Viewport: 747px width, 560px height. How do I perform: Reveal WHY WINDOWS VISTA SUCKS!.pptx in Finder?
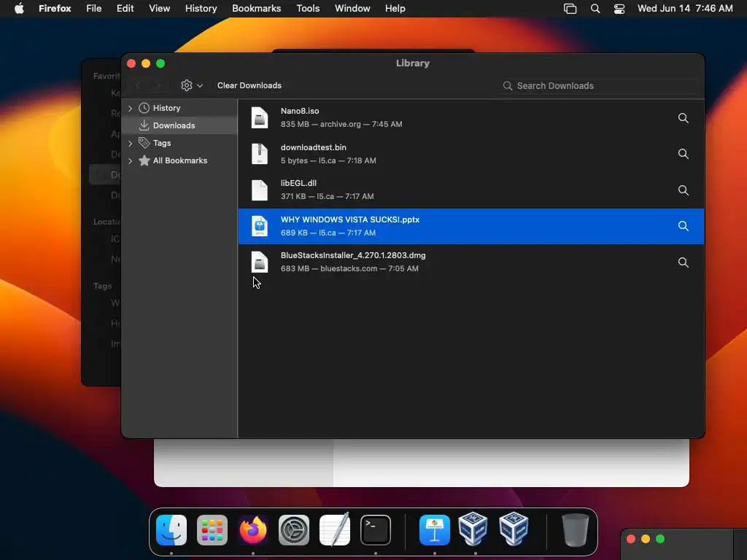tap(683, 226)
